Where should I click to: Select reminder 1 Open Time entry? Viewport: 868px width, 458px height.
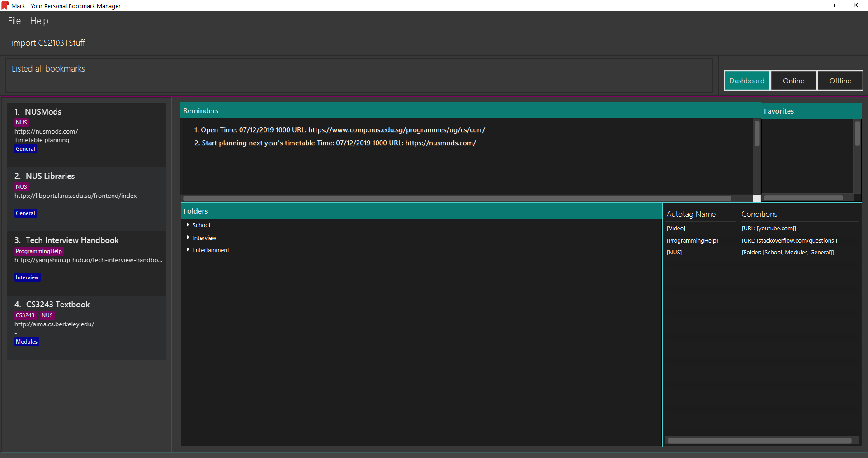340,130
